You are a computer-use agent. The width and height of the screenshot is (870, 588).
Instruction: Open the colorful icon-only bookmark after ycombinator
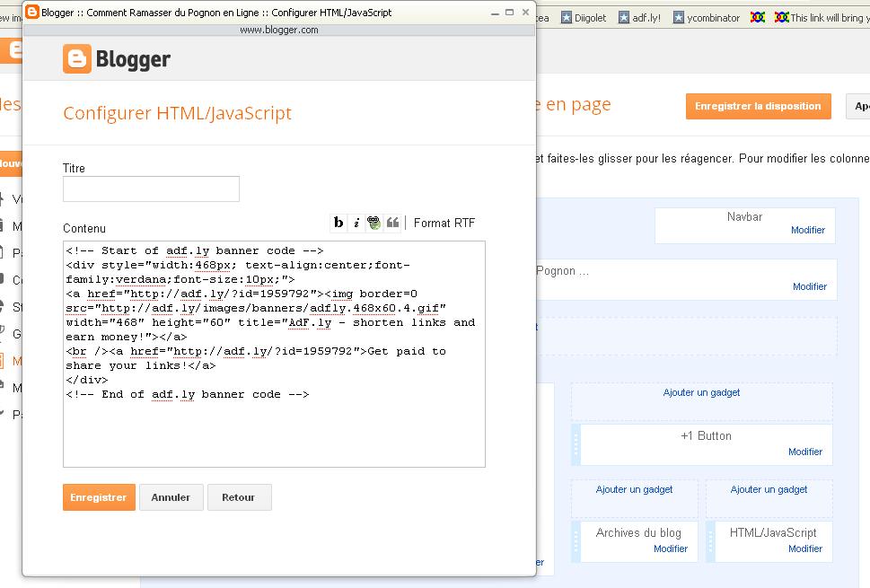tap(758, 18)
